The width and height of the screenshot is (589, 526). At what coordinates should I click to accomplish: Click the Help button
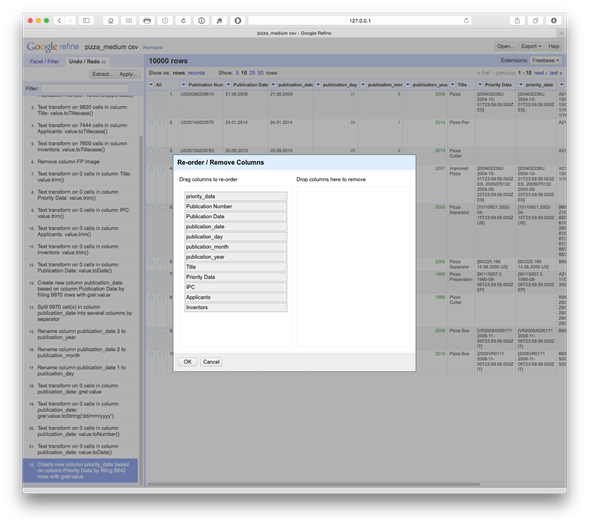(554, 46)
